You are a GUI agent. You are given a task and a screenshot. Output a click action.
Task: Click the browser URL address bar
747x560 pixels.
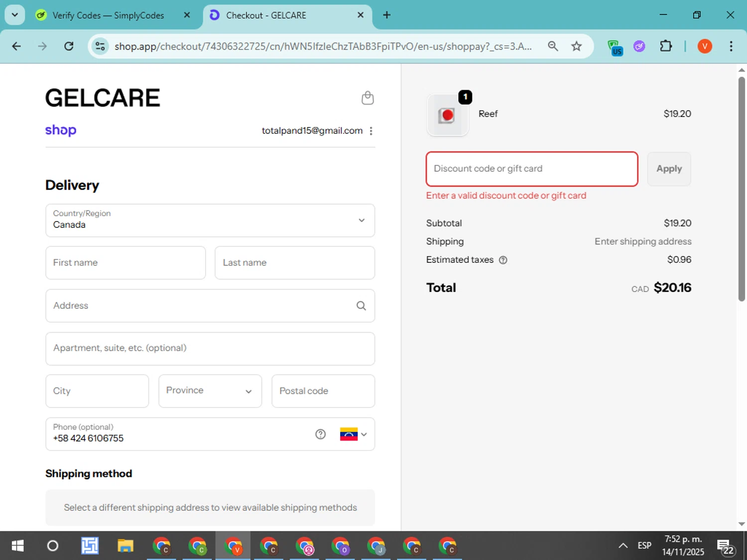click(x=323, y=46)
